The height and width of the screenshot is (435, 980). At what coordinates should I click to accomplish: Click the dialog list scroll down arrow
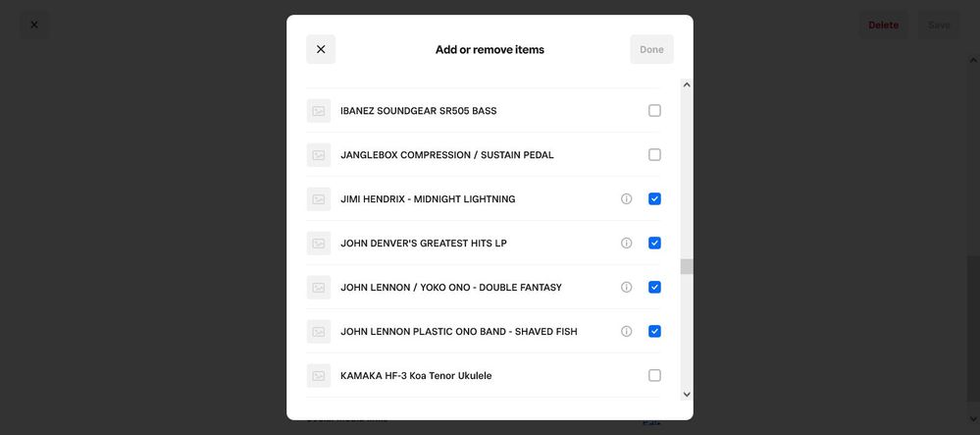point(687,395)
